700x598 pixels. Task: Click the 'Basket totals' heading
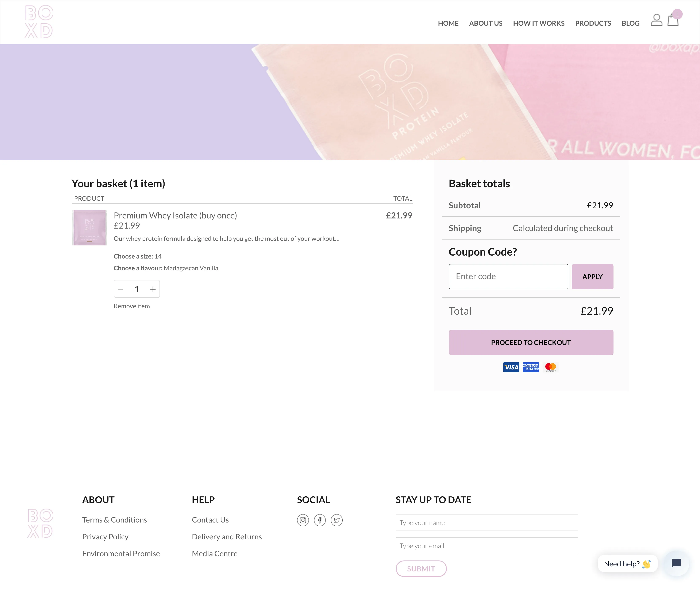[x=479, y=183]
